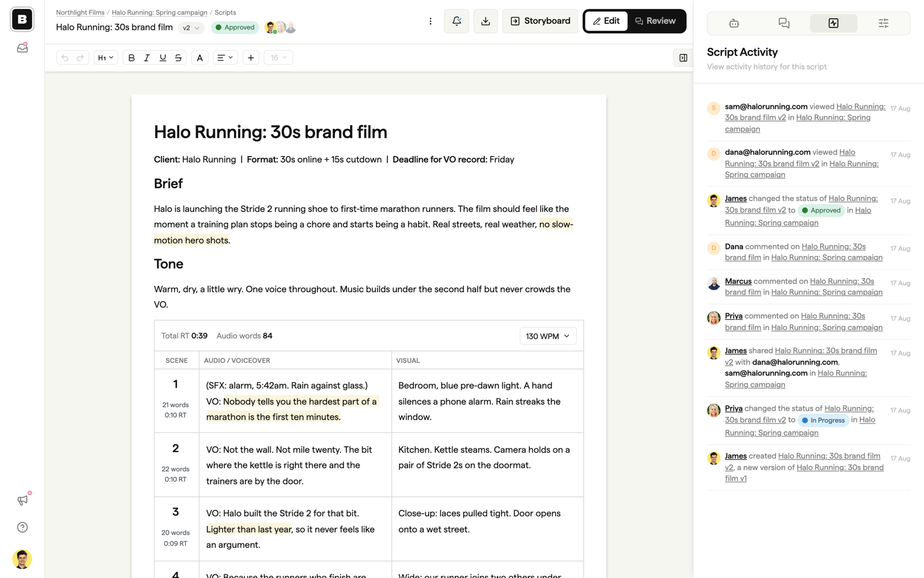Screen dimensions: 924x578
Task: Click the VISUAL column header
Action: tap(408, 361)
